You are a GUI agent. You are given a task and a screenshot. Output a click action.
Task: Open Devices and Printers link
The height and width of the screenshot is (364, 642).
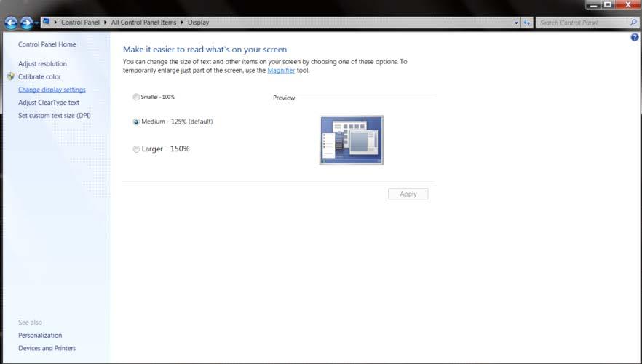47,348
